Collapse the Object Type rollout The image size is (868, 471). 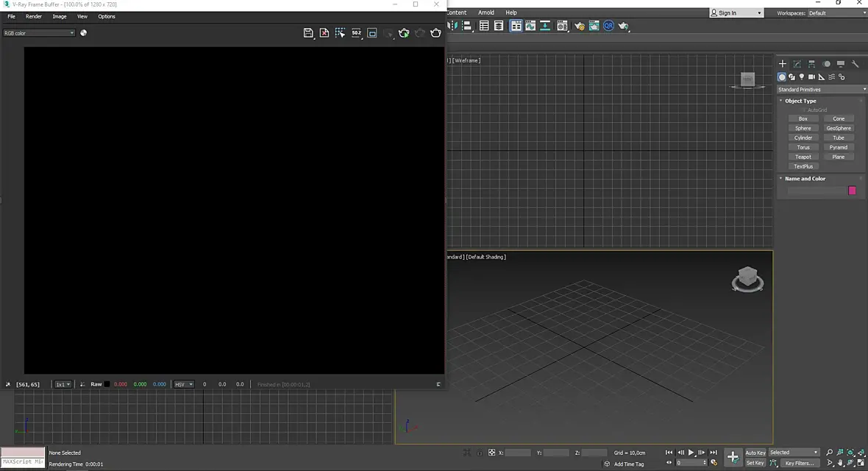click(x=800, y=101)
